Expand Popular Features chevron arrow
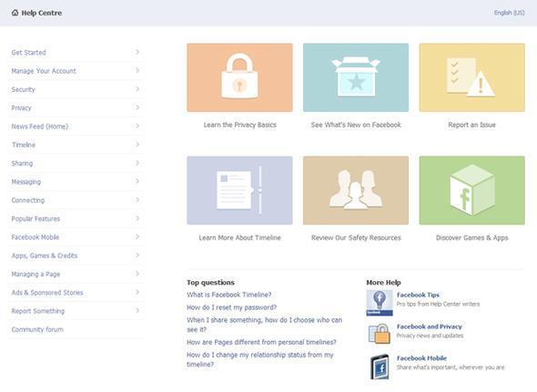 coord(137,218)
